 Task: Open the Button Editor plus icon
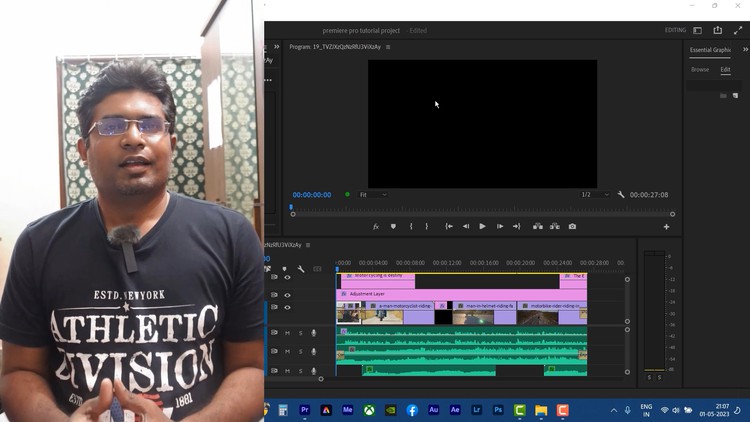tap(666, 227)
